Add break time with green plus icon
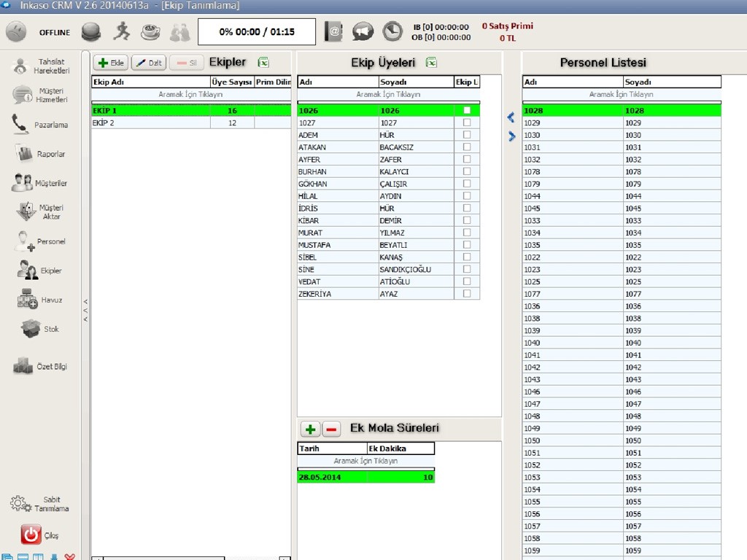 click(x=310, y=429)
